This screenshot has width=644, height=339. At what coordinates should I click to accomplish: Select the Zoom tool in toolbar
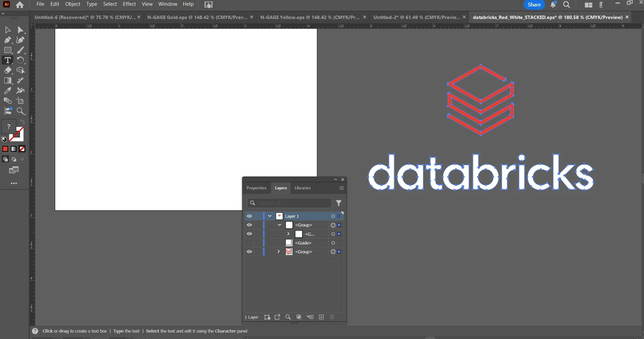[20, 111]
